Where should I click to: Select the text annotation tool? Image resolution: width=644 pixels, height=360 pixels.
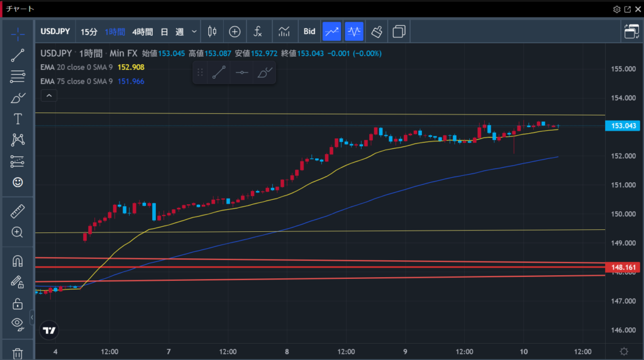tap(18, 119)
